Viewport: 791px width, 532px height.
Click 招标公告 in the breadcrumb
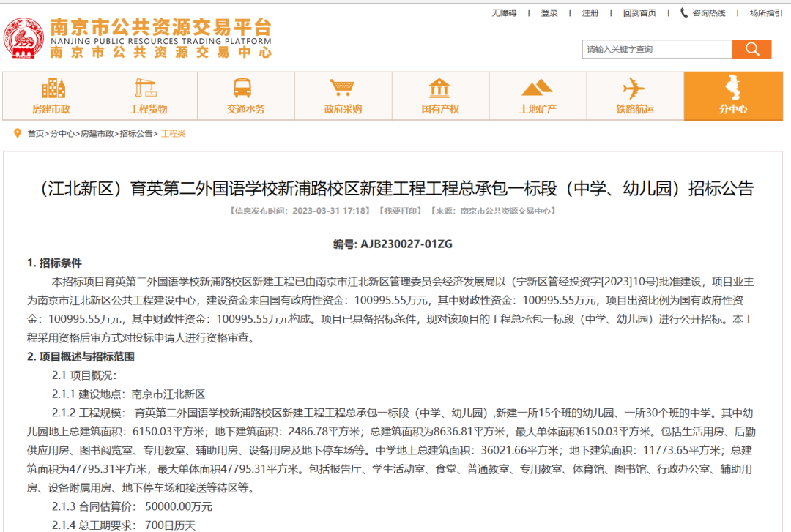(137, 134)
